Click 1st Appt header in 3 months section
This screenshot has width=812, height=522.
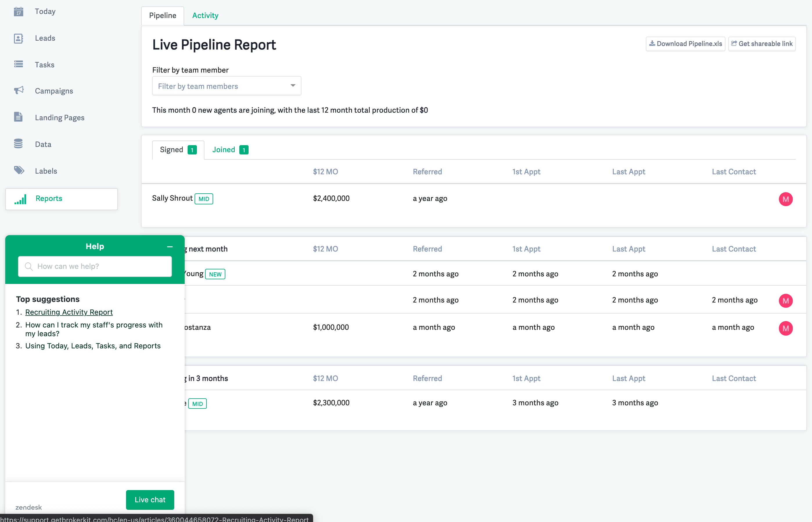tap(526, 379)
